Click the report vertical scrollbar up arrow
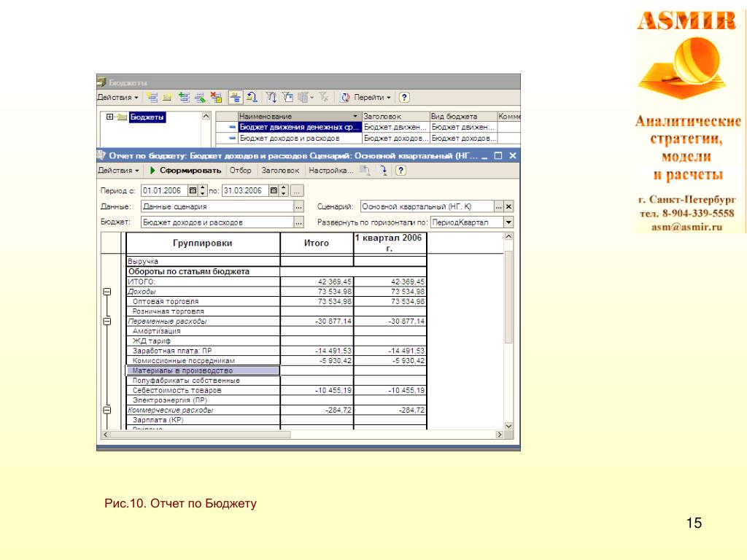This screenshot has height=560, width=747. tap(508, 237)
